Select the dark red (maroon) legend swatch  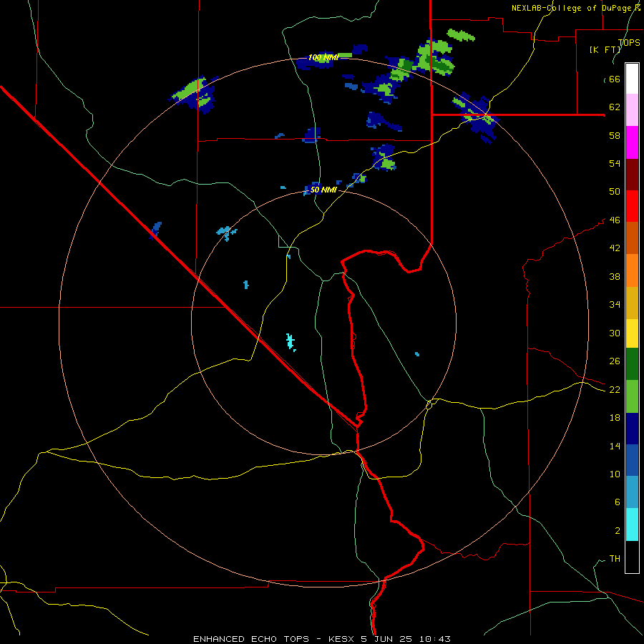[x=632, y=175]
